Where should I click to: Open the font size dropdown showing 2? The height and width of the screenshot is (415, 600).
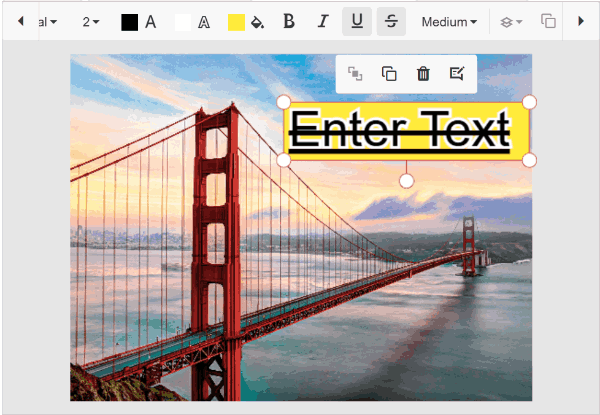pyautogui.click(x=91, y=21)
